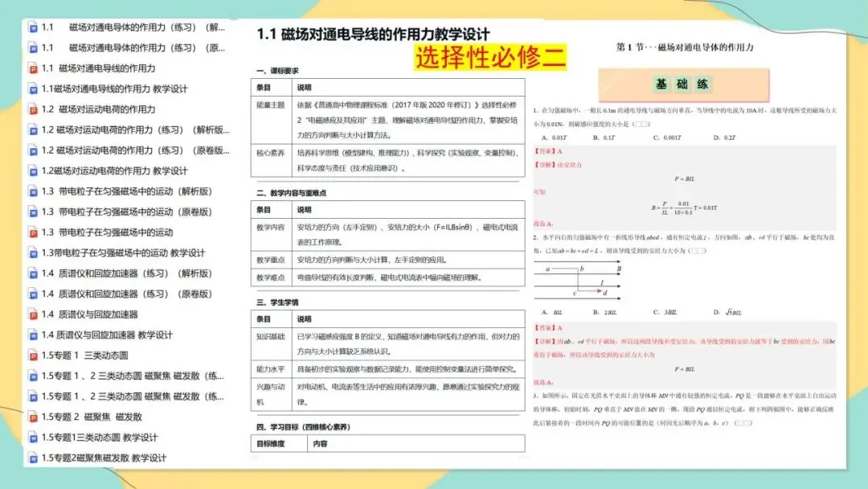The image size is (868, 489).
Task: Click table cell 教学难点
Action: point(271,277)
